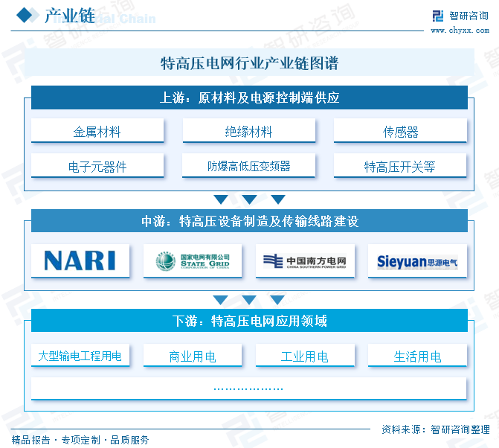Click the NARI logo
The image size is (499, 448).
(80, 260)
